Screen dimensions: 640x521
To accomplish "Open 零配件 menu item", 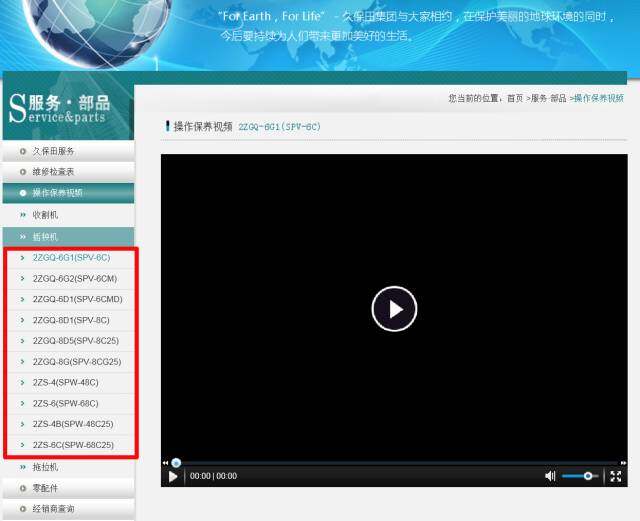I will coord(69,488).
